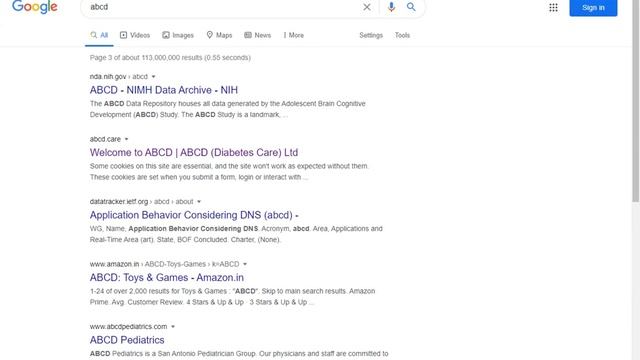Click the datatracker.ietf.org breadcrumb text
The width and height of the screenshot is (640, 360).
click(142, 202)
